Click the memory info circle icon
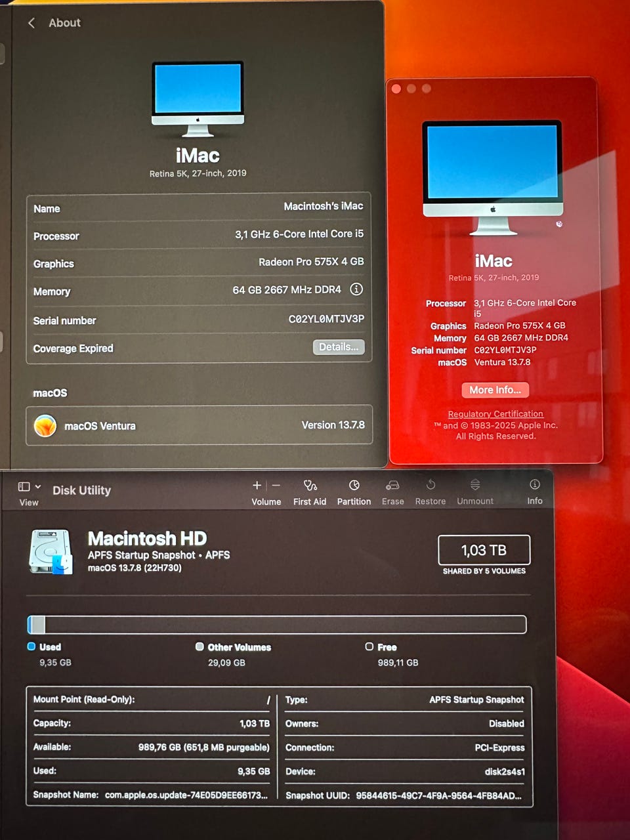The height and width of the screenshot is (840, 630). (356, 289)
